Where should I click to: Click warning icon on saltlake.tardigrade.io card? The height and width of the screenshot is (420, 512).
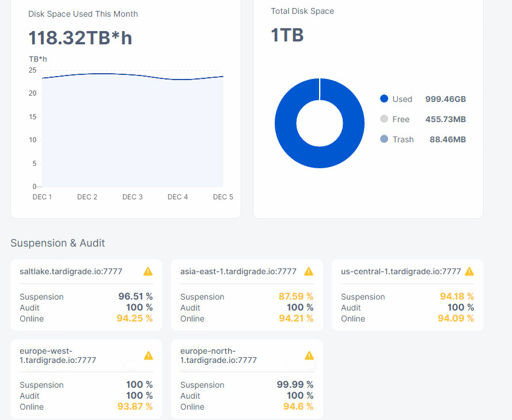[148, 271]
